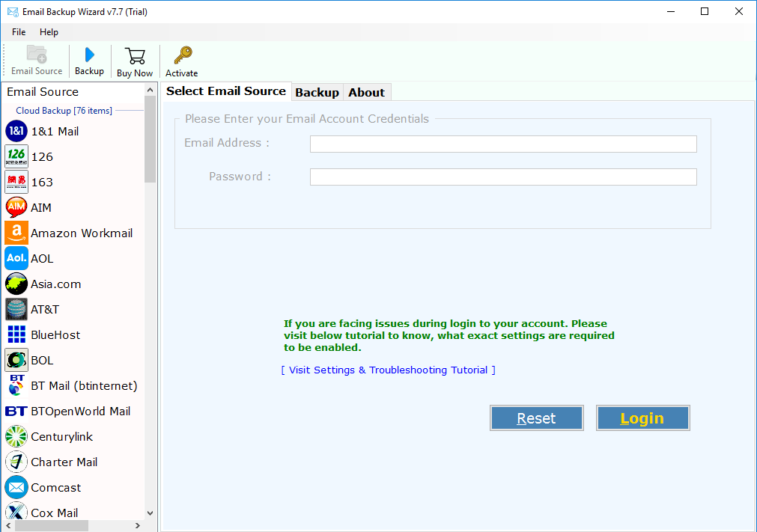Viewport: 757px width, 532px height.
Task: Click the Reset button
Action: [536, 418]
